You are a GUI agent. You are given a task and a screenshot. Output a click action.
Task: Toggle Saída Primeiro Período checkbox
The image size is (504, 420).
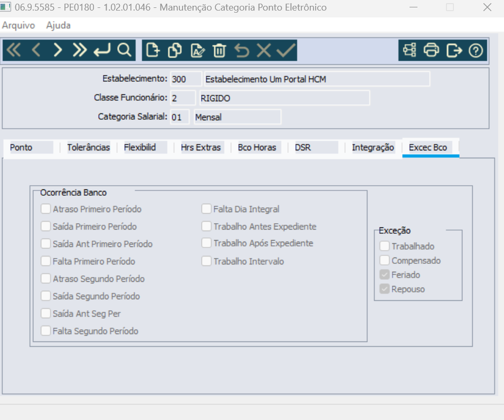tap(45, 226)
